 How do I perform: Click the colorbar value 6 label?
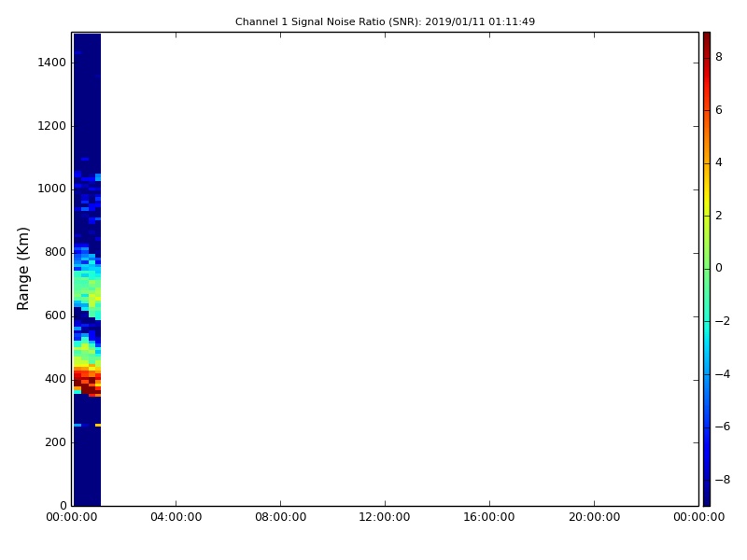(719, 110)
